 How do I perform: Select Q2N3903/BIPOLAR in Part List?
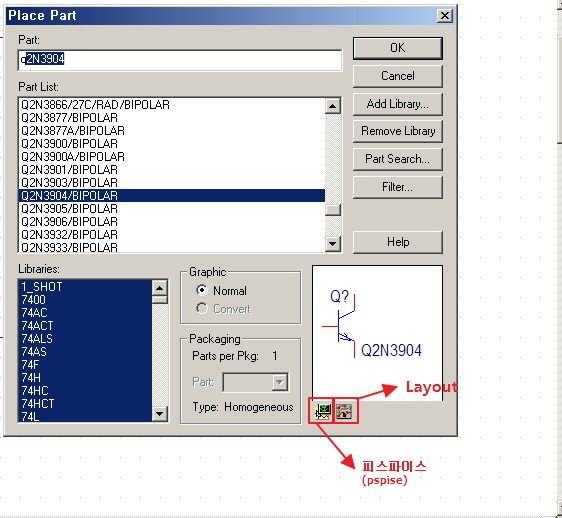tap(171, 182)
